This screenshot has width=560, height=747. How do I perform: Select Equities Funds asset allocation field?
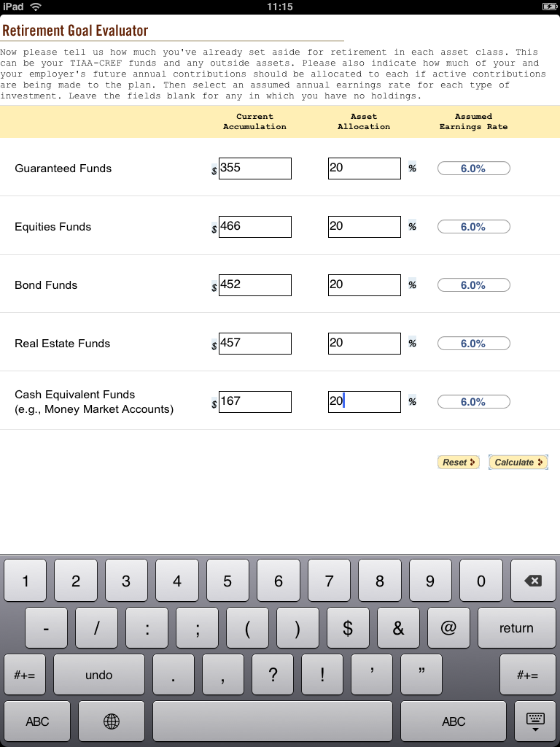[x=365, y=227]
